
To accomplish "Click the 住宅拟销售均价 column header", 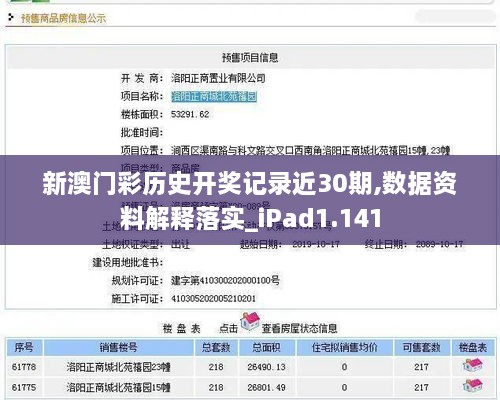I will (344, 348).
